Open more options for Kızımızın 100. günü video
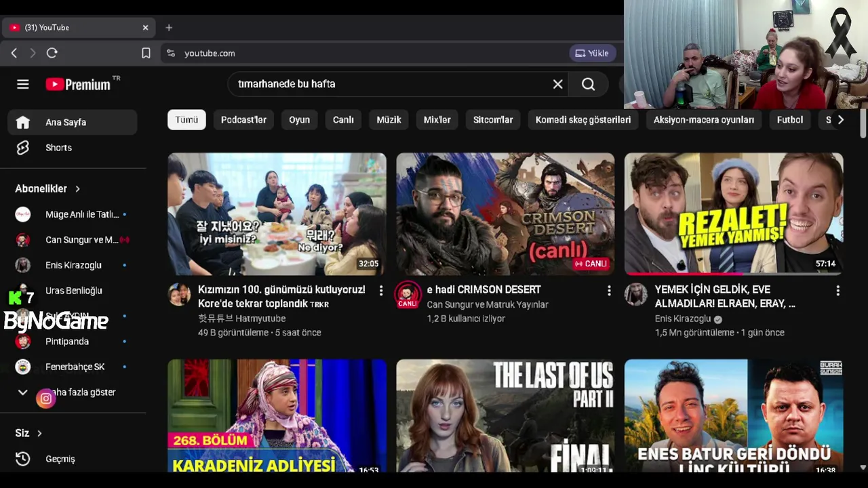Viewport: 868px width, 488px height. point(381,291)
